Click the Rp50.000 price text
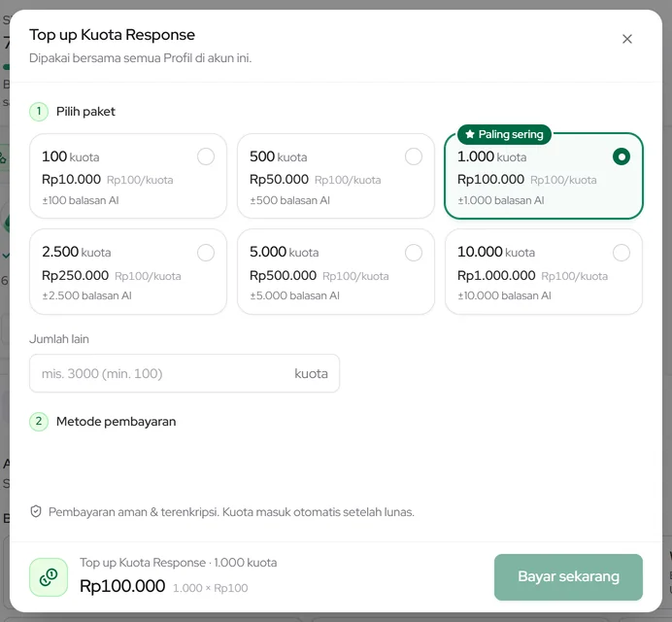 tap(279, 179)
